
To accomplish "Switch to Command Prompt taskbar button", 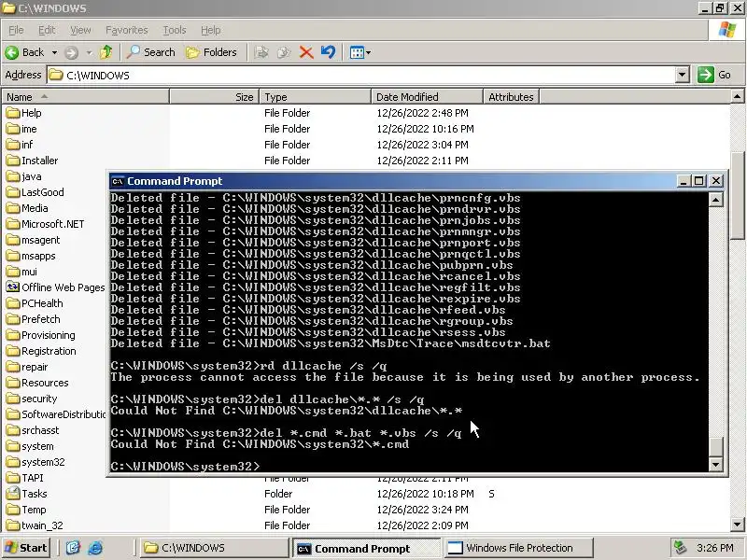I will click(365, 549).
